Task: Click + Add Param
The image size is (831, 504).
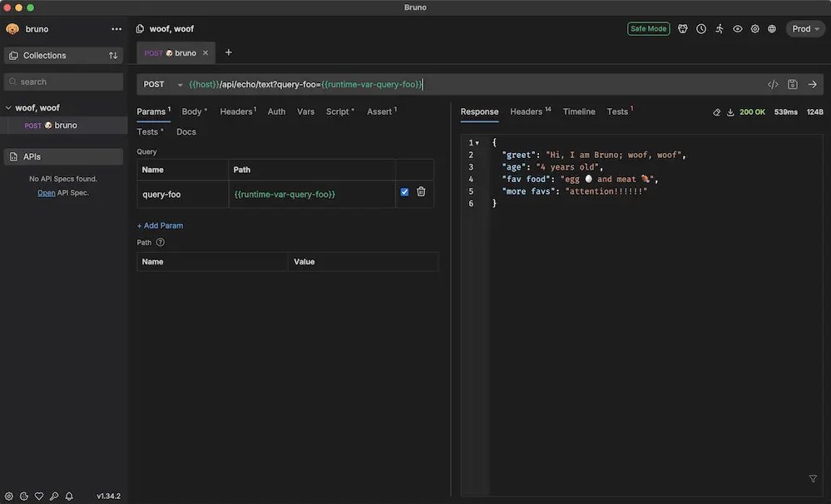Action: [x=160, y=225]
